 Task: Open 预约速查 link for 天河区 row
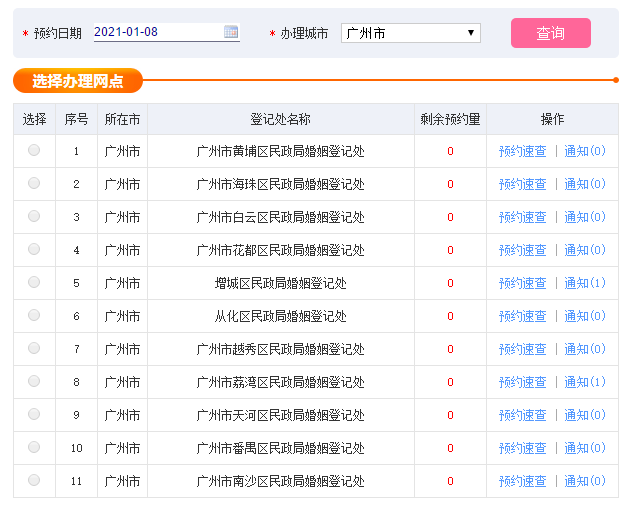(x=522, y=415)
